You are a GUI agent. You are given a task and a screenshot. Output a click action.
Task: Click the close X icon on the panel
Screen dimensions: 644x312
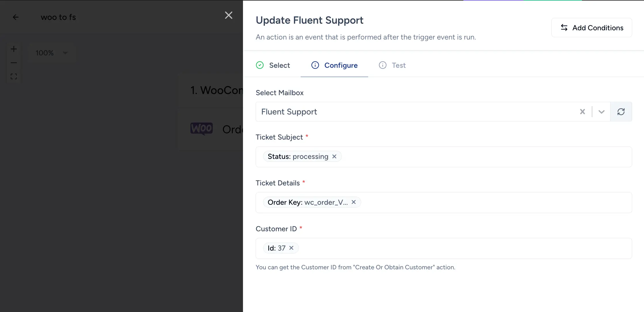(x=229, y=15)
